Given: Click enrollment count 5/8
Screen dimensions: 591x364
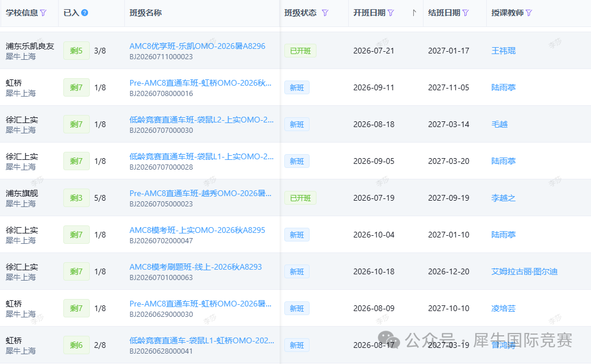Looking at the screenshot, I should click(100, 198).
